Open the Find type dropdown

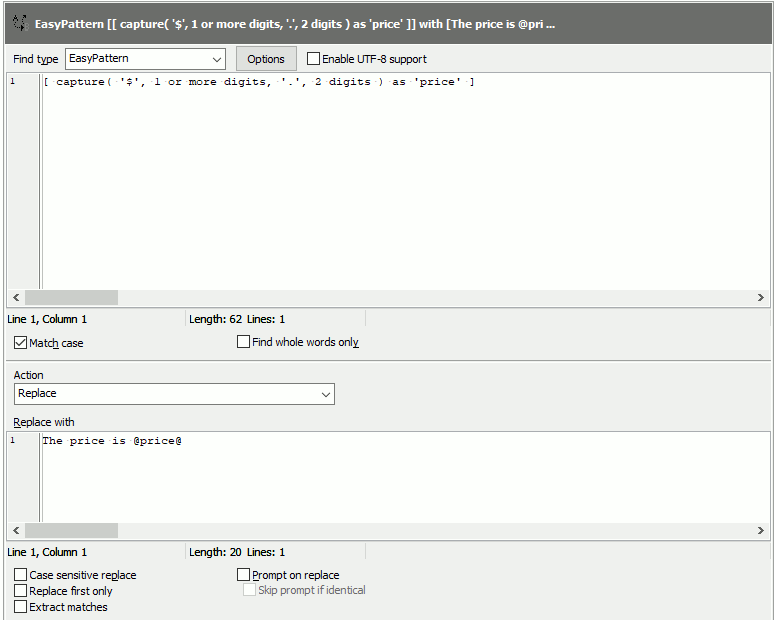145,59
